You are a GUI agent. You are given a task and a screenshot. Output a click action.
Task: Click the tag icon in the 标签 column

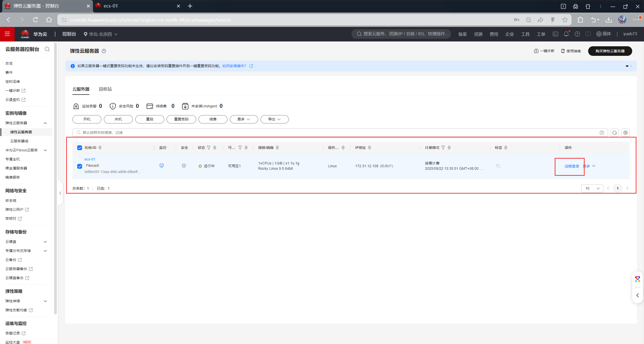(x=498, y=166)
